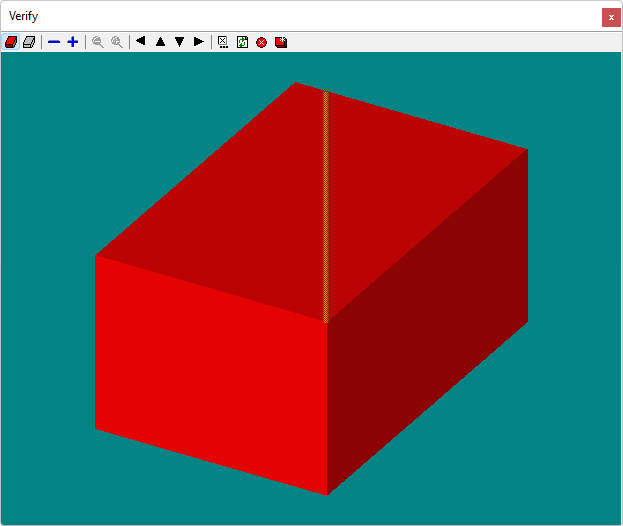Click the green refresh arrows icon
This screenshot has width=623, height=526.
[242, 42]
